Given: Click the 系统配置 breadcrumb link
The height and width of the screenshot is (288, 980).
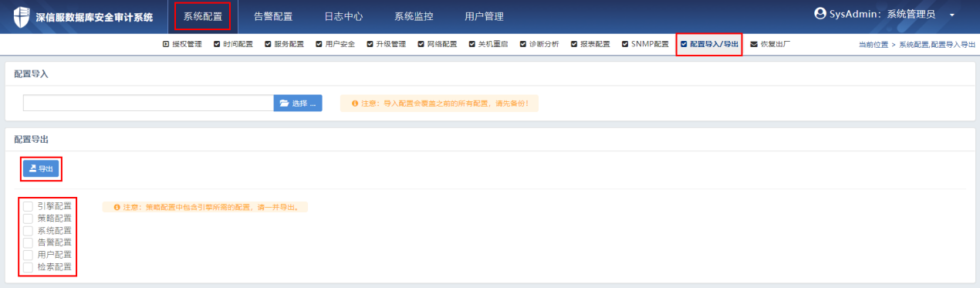Looking at the screenshot, I should pos(914,46).
